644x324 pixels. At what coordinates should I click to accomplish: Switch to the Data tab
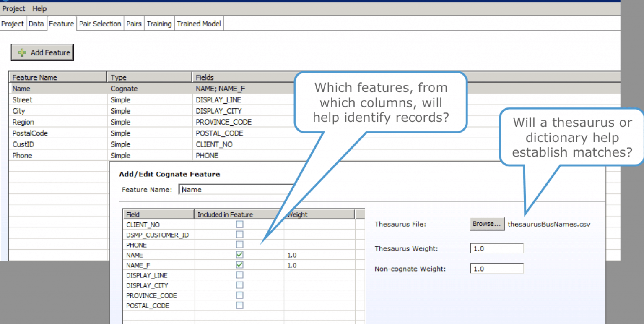point(36,24)
